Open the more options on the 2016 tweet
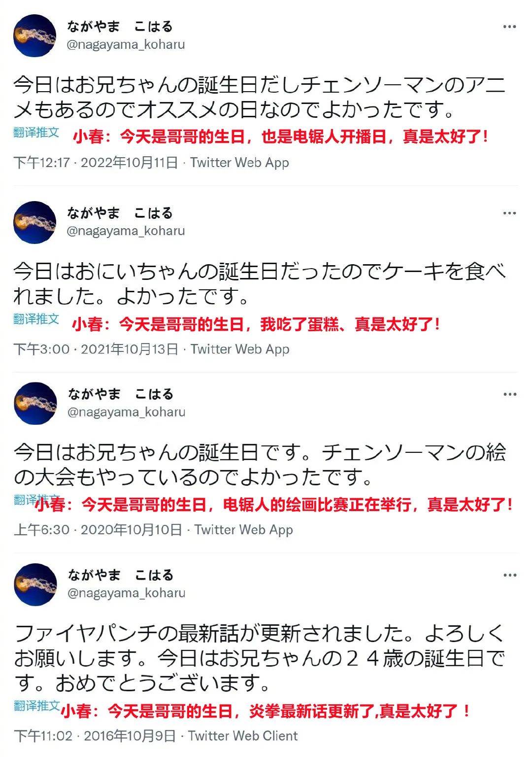The width and height of the screenshot is (532, 757). tap(509, 575)
